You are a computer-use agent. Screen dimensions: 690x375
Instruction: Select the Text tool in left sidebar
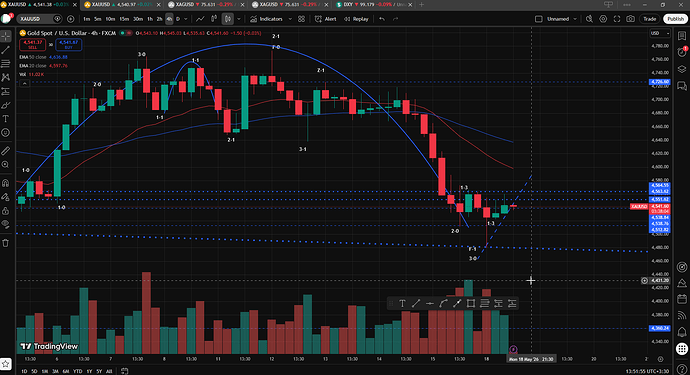6,119
